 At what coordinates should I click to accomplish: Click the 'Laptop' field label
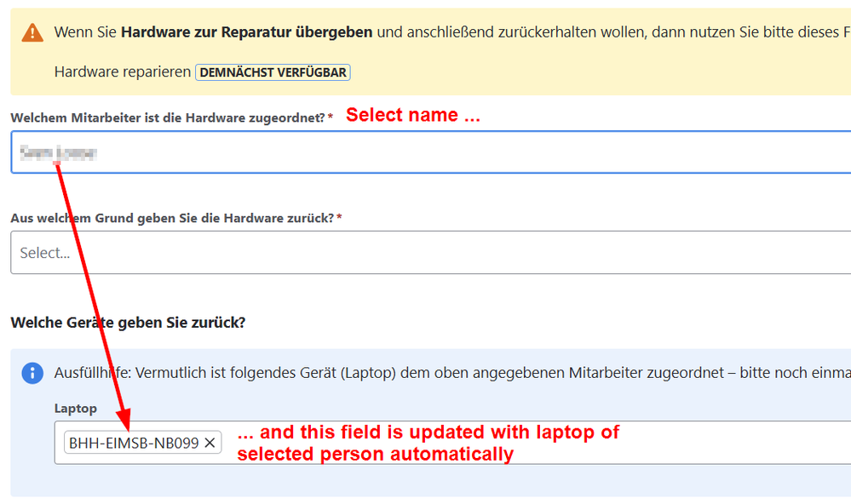(76, 409)
